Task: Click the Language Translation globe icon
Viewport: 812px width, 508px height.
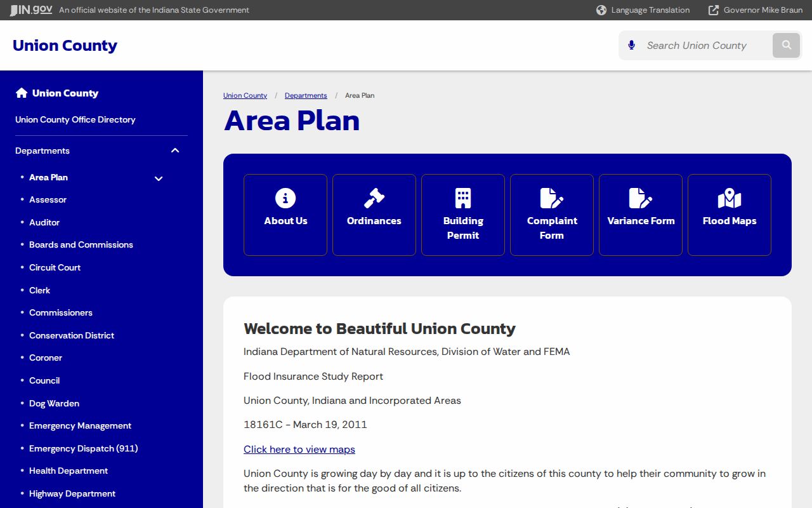Action: [601, 10]
